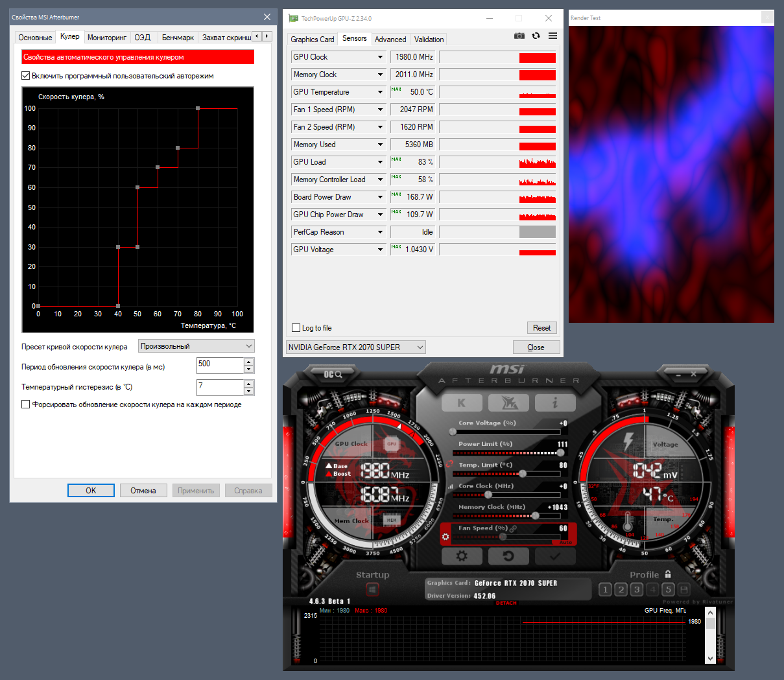
Task: Expand the Memory Used sensor dropdown
Action: (x=380, y=145)
